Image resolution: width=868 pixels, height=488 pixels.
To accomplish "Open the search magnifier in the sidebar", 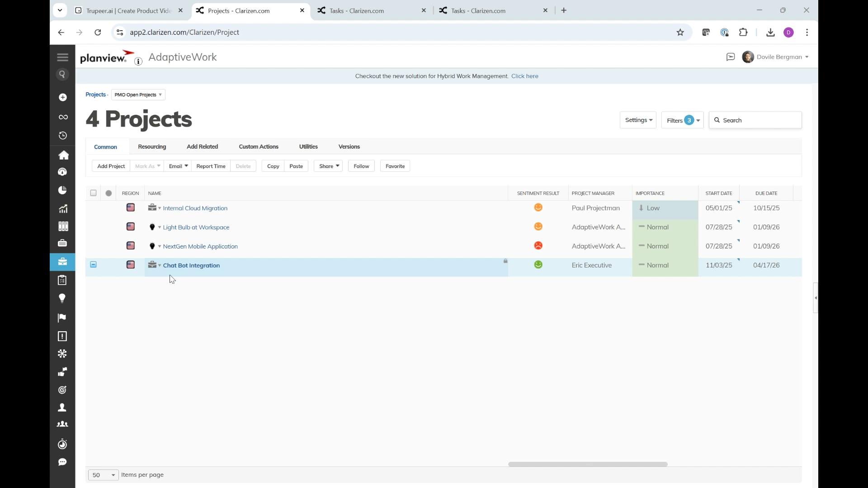I will pos(62,74).
